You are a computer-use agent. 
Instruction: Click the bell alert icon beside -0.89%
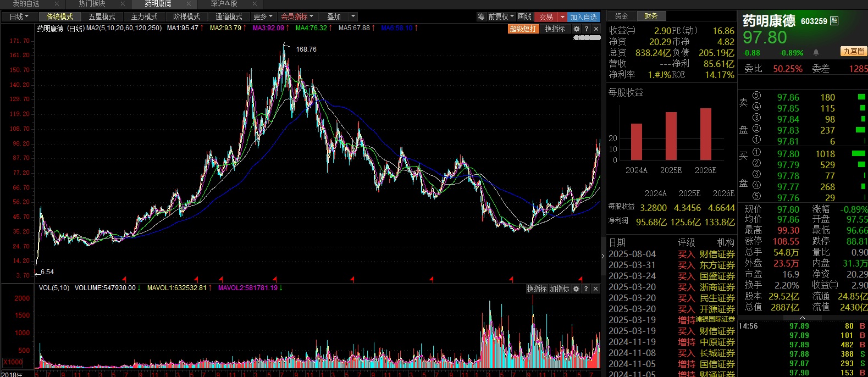coord(816,52)
